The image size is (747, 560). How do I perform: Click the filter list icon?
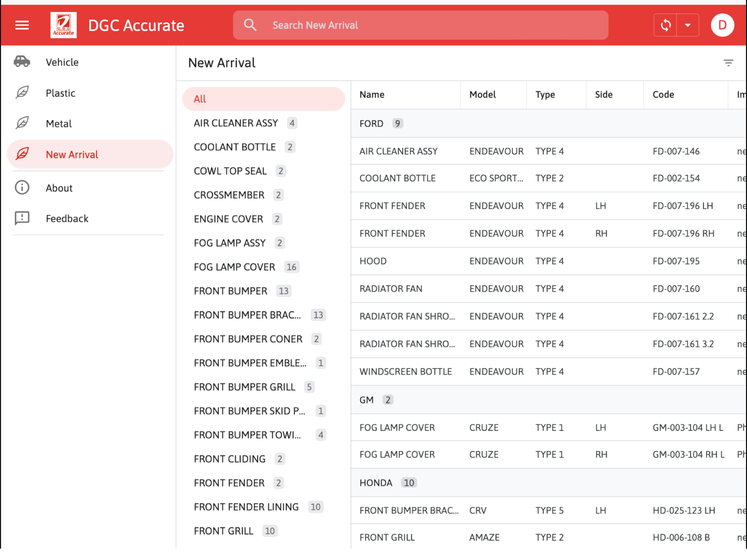(x=729, y=63)
